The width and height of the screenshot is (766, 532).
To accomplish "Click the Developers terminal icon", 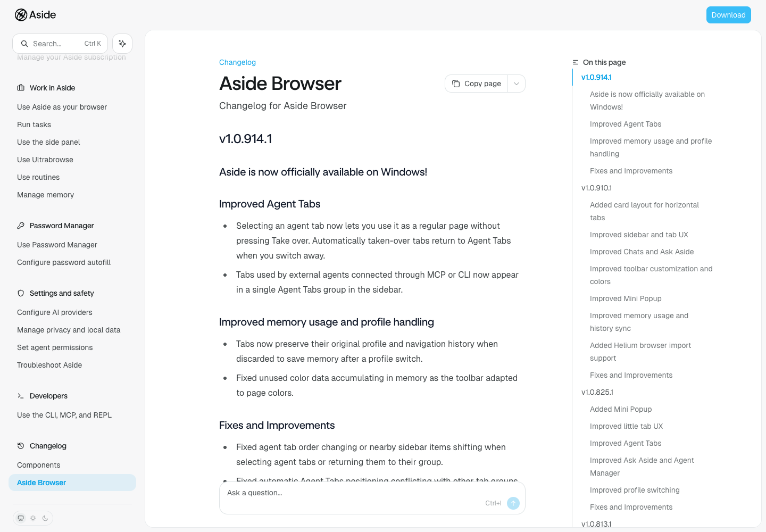I will coord(21,396).
